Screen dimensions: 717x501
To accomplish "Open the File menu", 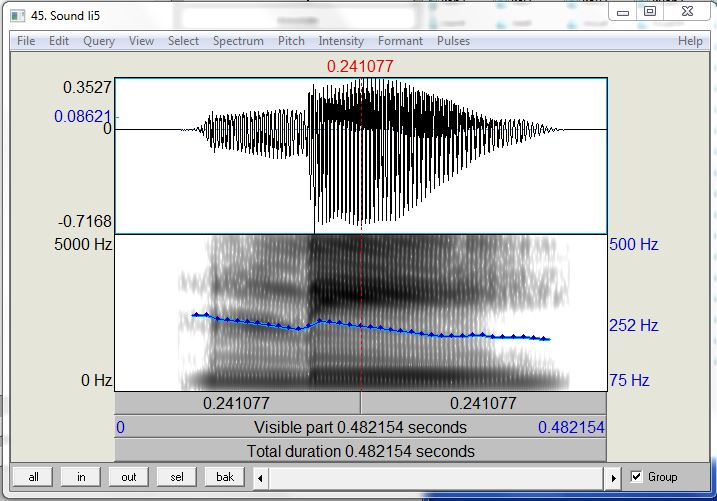I will click(26, 41).
